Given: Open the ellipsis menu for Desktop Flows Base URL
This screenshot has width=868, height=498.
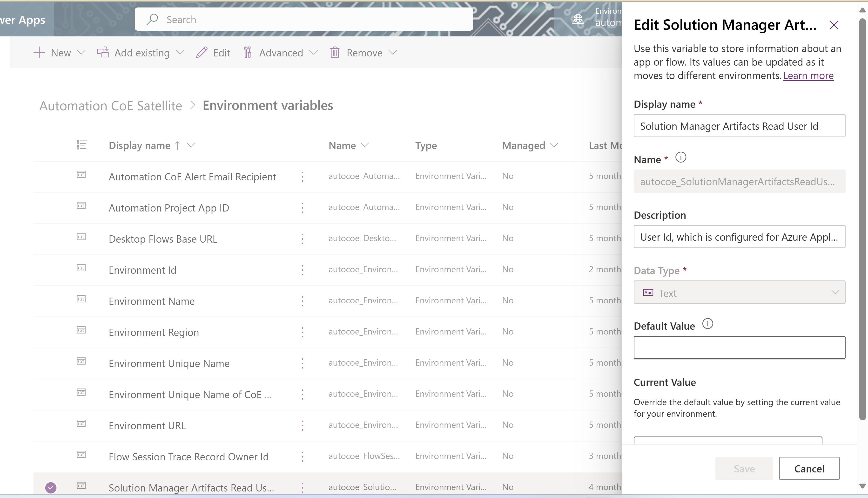Looking at the screenshot, I should [x=302, y=239].
